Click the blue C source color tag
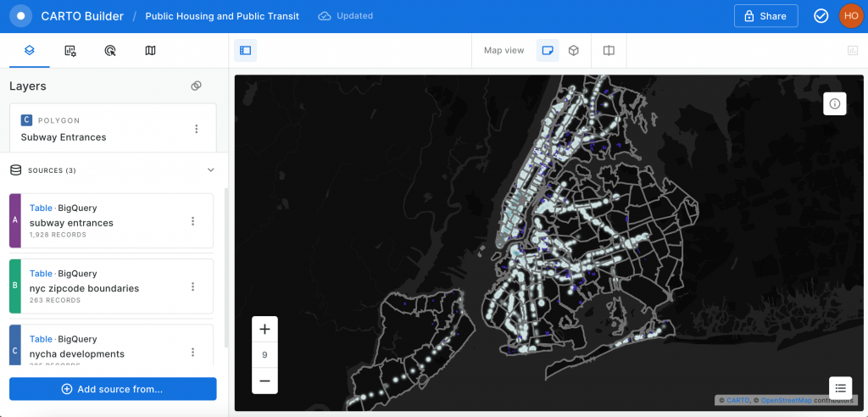 pyautogui.click(x=15, y=345)
